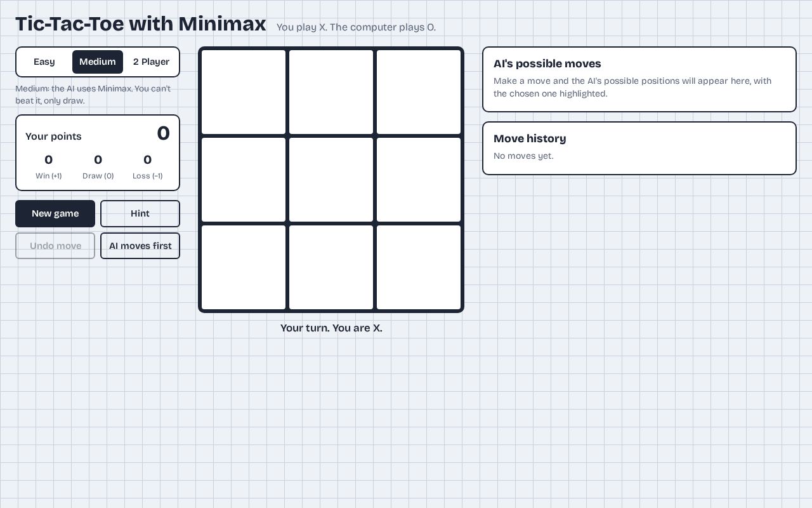Viewport: 812px width, 508px height.
Task: Click the 'Win (+1)' label
Action: click(x=49, y=176)
